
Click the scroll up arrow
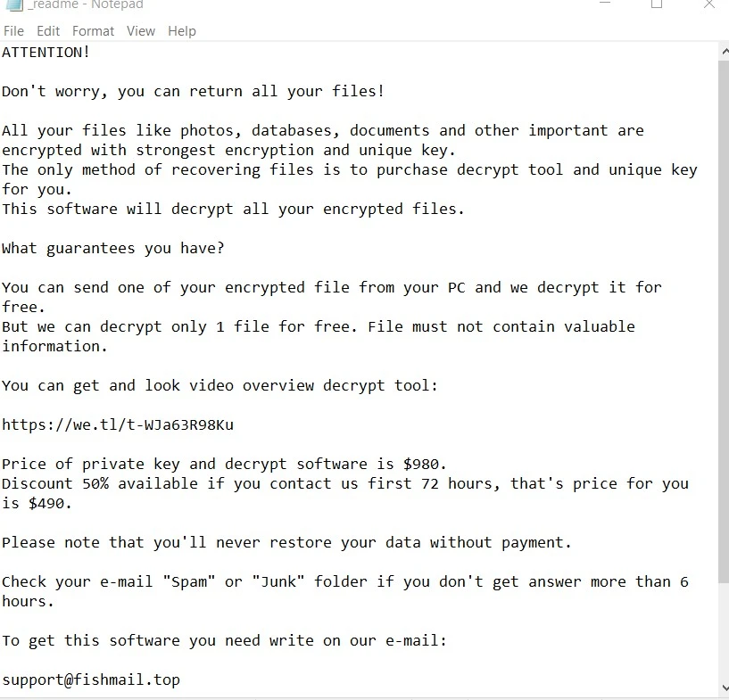[724, 52]
